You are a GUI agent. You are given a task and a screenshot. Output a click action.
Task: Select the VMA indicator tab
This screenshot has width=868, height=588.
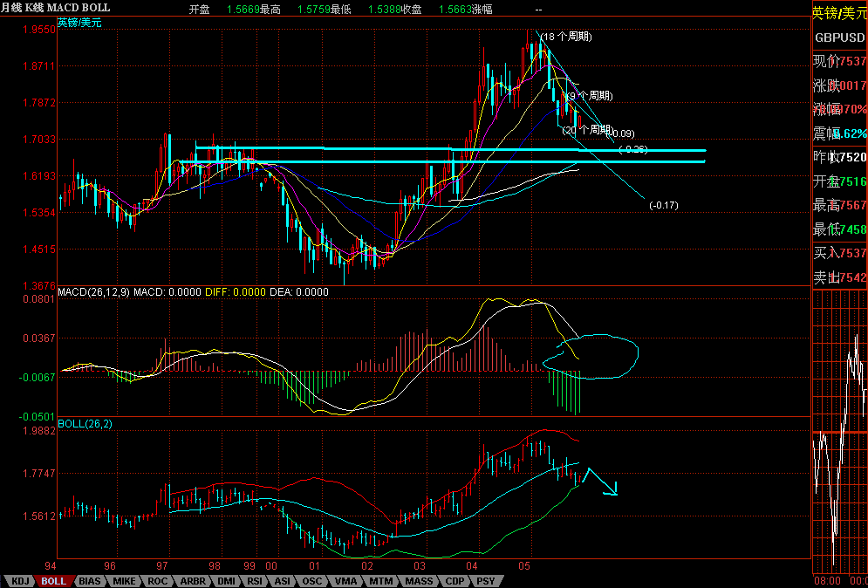[346, 581]
